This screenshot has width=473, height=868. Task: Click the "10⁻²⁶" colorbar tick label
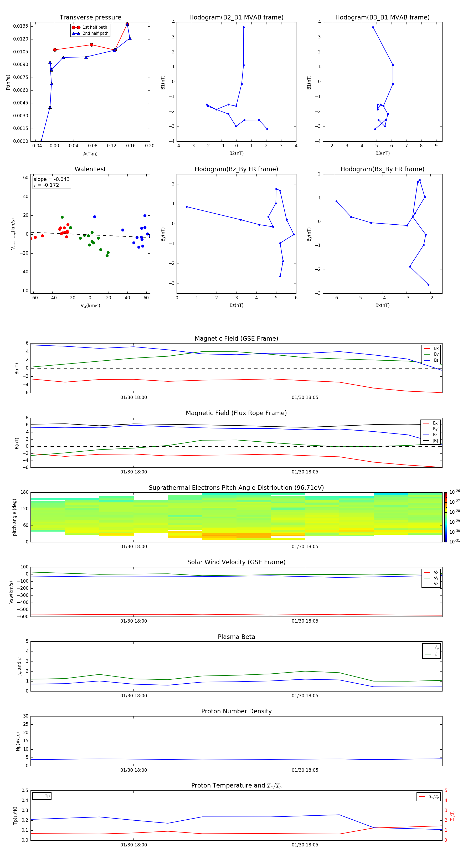pos(455,492)
